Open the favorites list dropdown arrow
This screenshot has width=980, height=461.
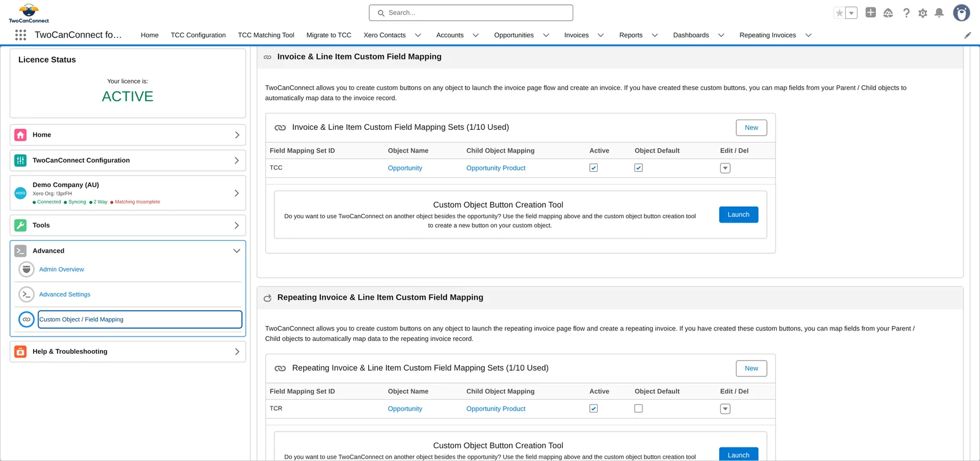pos(851,13)
